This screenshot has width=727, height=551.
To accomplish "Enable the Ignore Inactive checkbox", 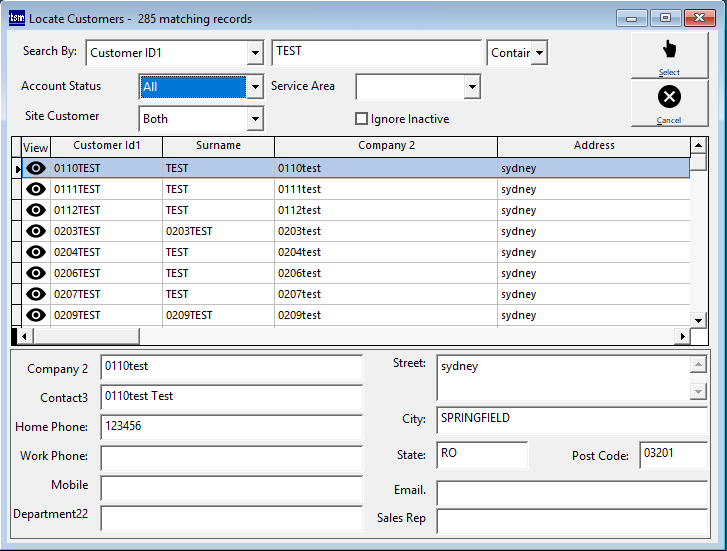I will click(362, 119).
